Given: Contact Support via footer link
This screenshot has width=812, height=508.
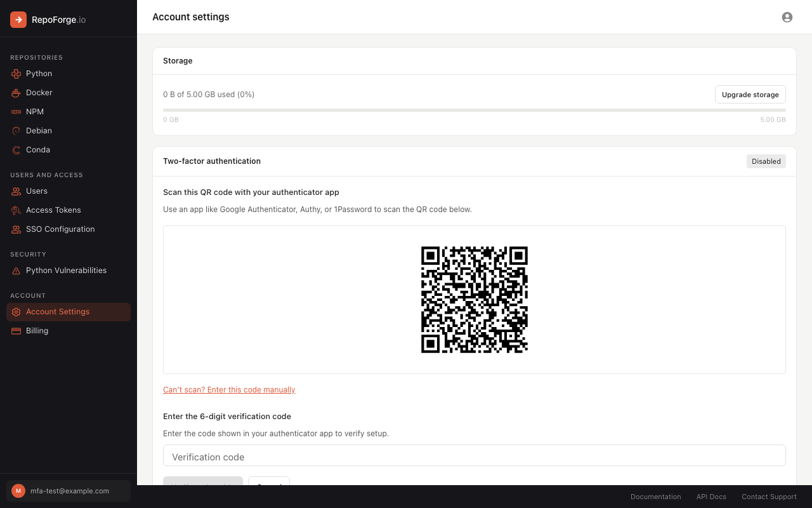Looking at the screenshot, I should tap(769, 497).
